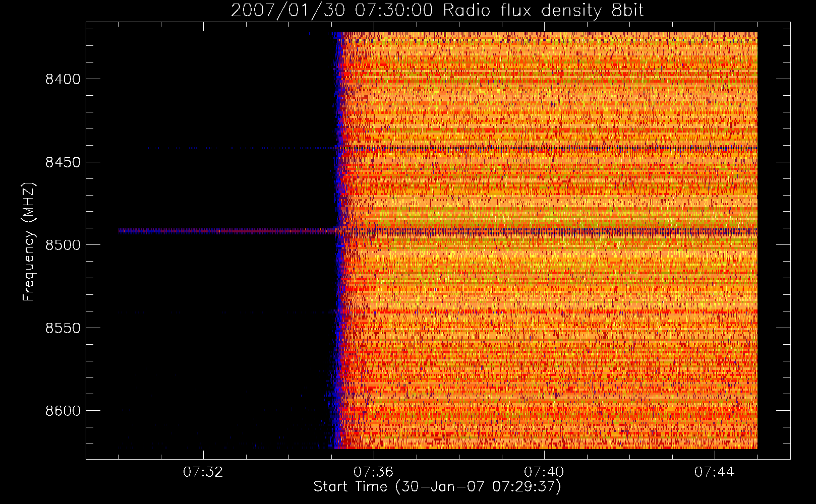Click the 07:40 time tick label
816x504 pixels.
tap(544, 472)
